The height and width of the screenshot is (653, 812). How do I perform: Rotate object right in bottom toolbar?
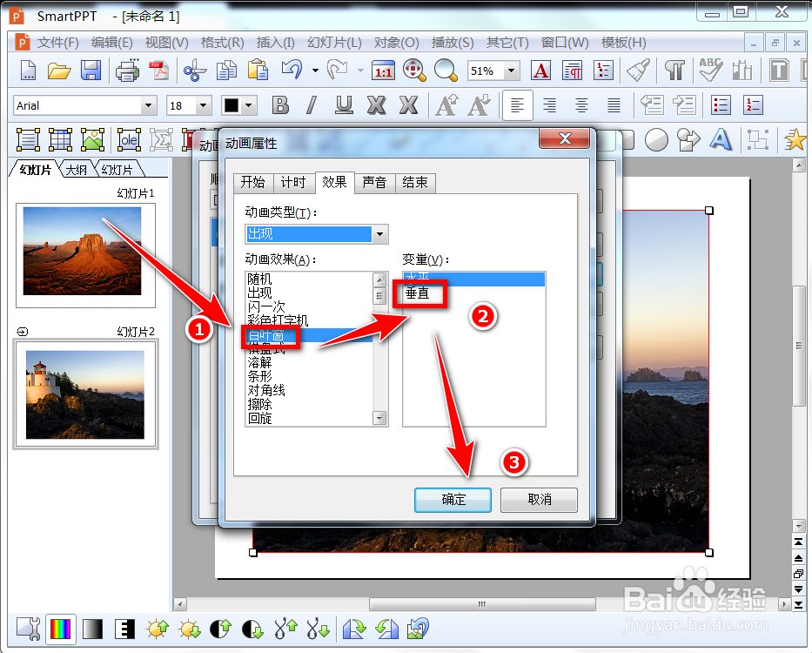(354, 629)
